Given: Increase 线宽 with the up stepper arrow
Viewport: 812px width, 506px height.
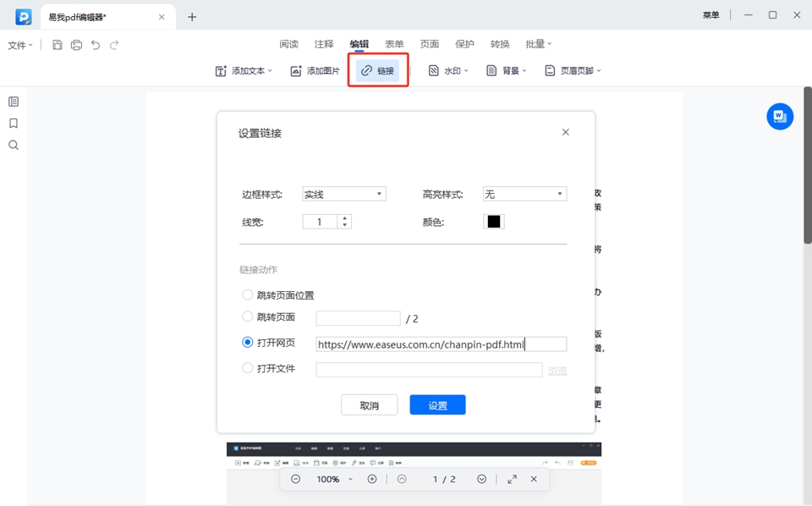Looking at the screenshot, I should coord(344,218).
